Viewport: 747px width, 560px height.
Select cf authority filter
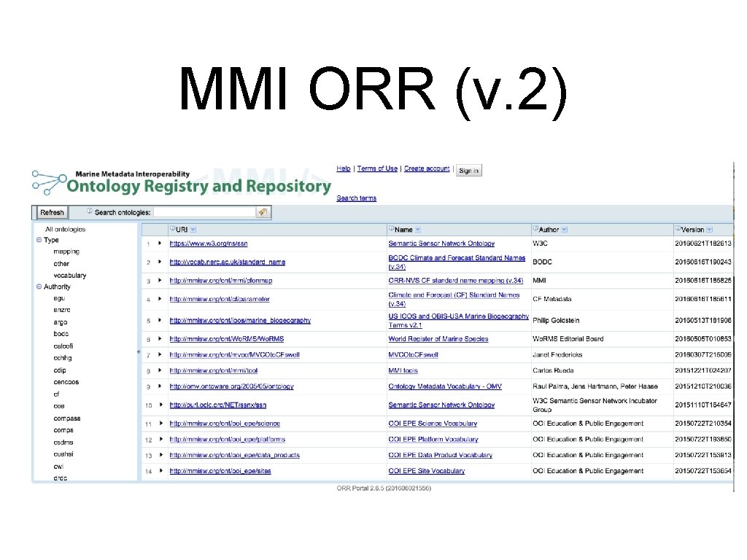[x=56, y=394]
